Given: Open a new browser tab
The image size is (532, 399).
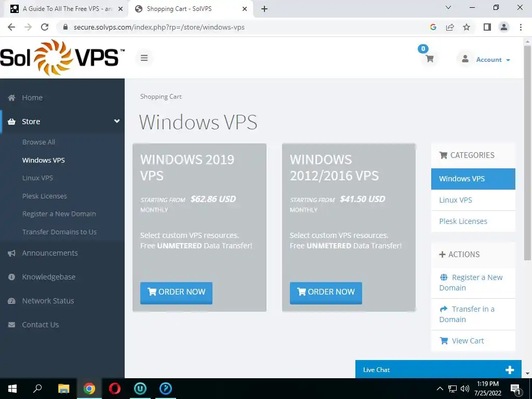Looking at the screenshot, I should coord(264,9).
